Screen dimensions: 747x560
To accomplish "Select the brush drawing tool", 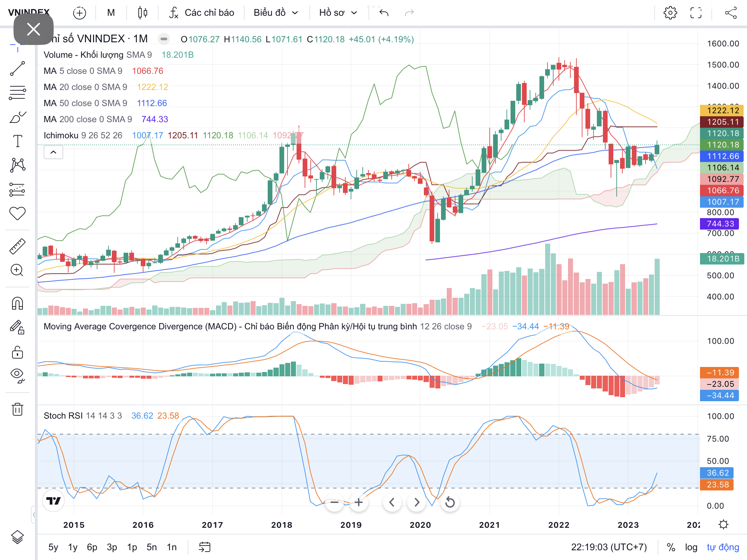I will [x=17, y=117].
